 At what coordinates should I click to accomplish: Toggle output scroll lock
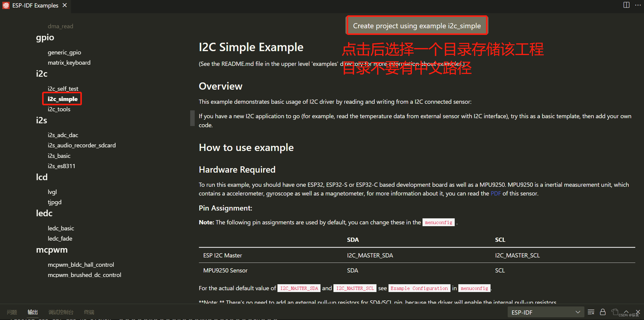[603, 312]
